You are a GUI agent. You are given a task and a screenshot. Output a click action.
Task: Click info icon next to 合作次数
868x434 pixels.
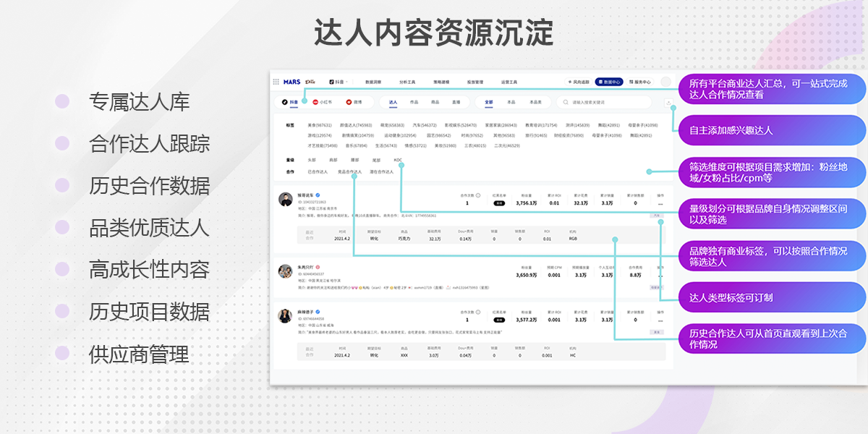pyautogui.click(x=478, y=195)
